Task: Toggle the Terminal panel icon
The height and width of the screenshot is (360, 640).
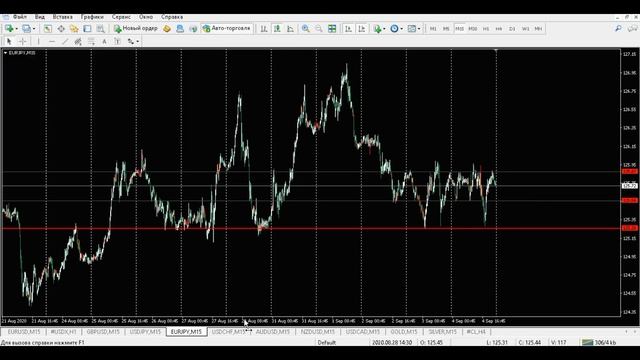Action: pos(87,29)
